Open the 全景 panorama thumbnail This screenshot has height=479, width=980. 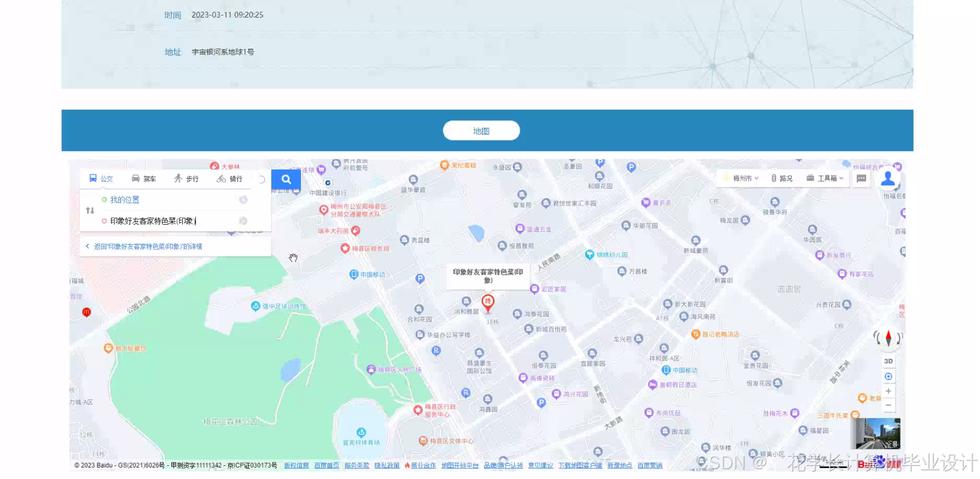pos(875,434)
